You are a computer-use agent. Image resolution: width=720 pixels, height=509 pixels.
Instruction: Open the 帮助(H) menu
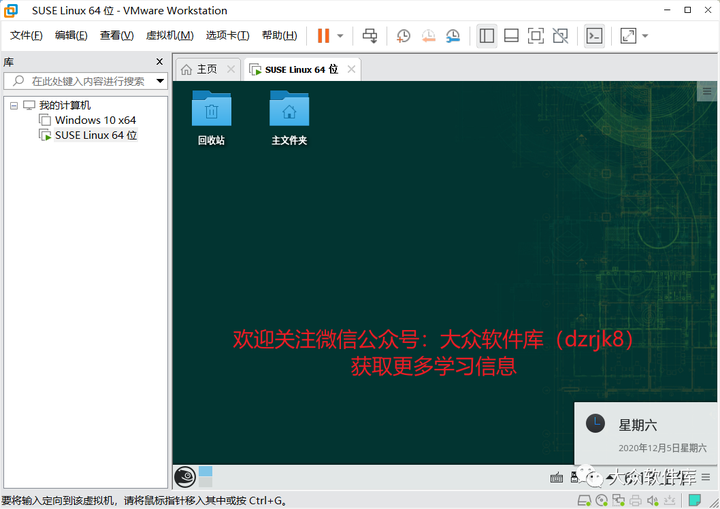pos(279,35)
